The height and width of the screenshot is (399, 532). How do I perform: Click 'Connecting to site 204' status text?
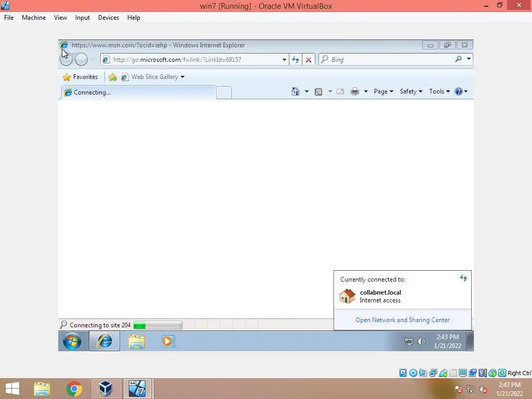pos(100,325)
